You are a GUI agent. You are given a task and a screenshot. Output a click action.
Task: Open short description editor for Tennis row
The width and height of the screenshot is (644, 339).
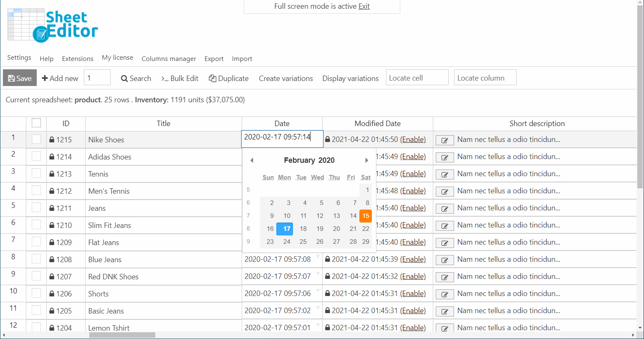click(x=445, y=175)
